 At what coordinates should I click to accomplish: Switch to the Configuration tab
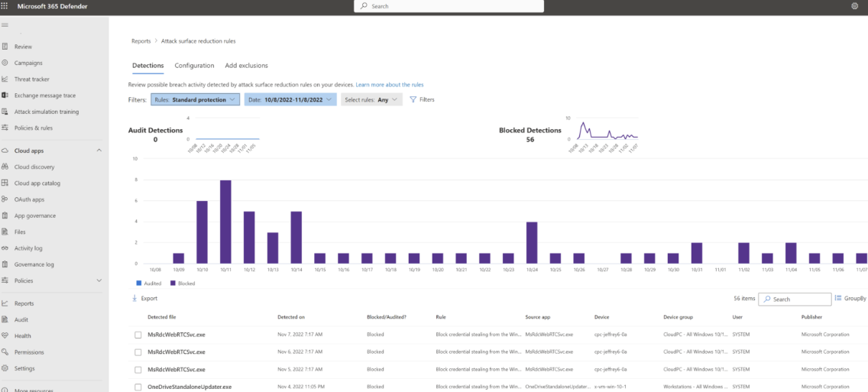tap(194, 66)
